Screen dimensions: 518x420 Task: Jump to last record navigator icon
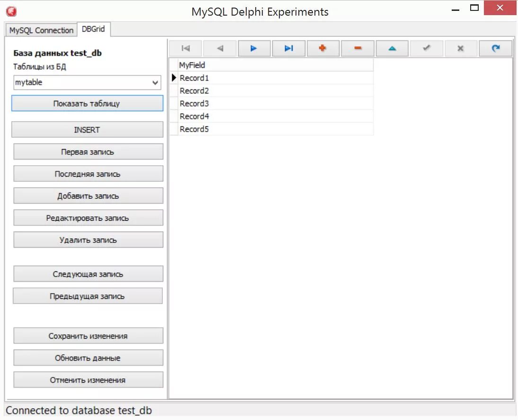(289, 49)
